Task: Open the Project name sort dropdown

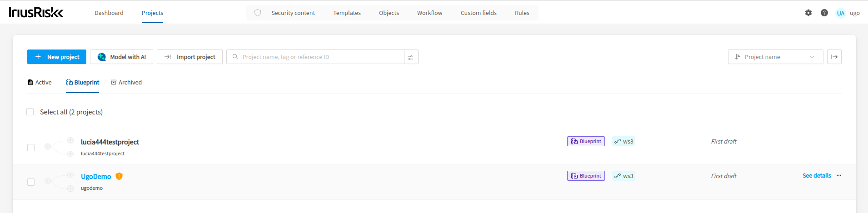Action: (x=775, y=57)
